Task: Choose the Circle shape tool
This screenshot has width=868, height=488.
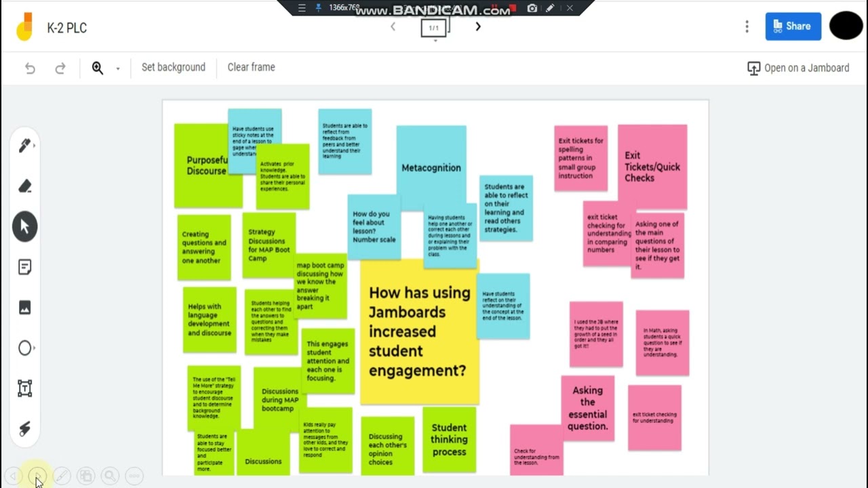Action: [x=25, y=348]
